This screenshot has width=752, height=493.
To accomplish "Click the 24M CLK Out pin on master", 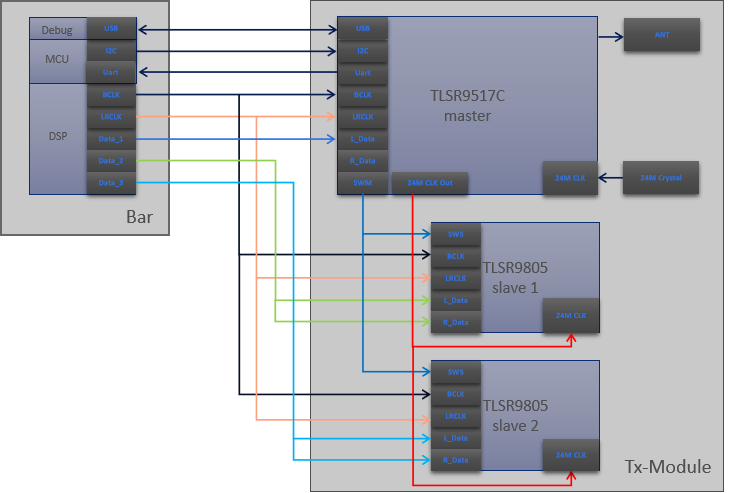I will pyautogui.click(x=429, y=183).
